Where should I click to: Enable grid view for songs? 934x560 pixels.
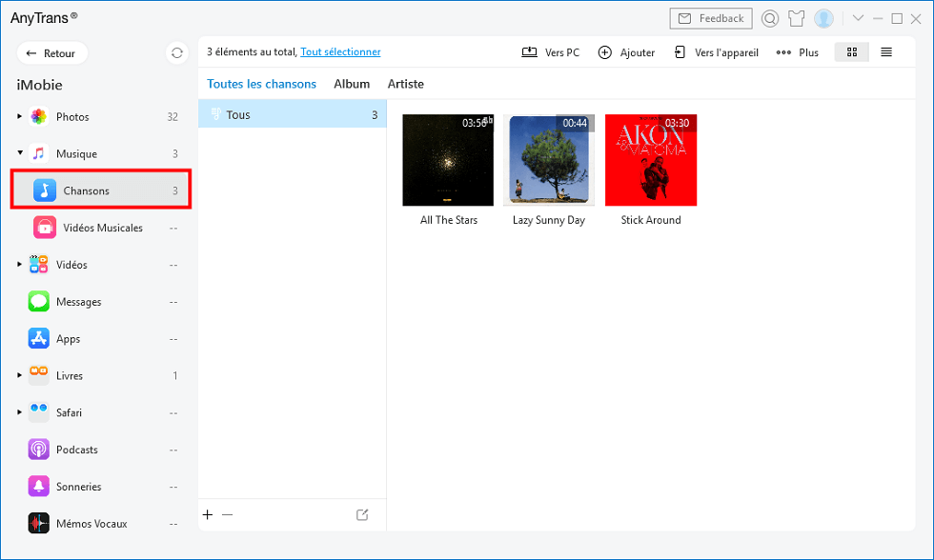coord(851,52)
